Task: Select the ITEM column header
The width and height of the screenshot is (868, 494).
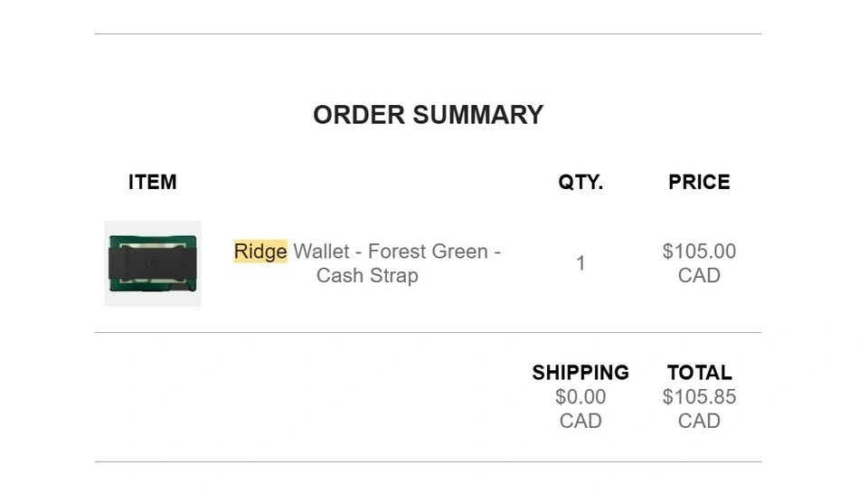Action: pyautogui.click(x=152, y=182)
